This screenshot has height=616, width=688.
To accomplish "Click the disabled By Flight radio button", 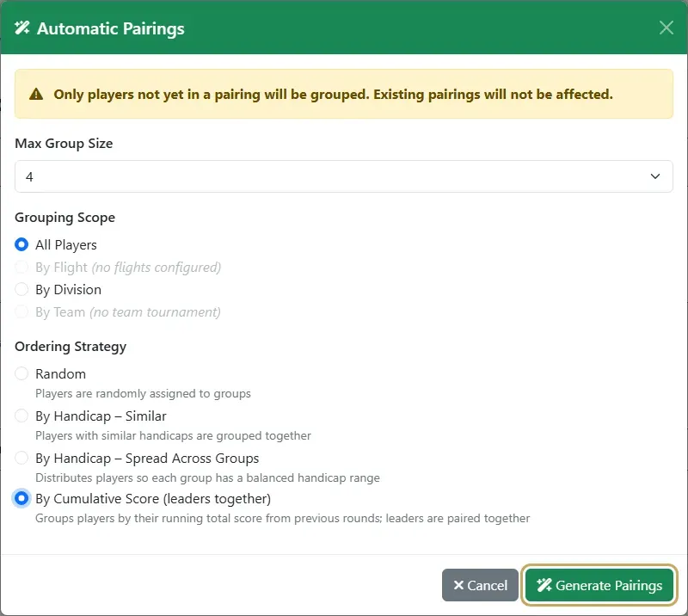I will tap(21, 267).
